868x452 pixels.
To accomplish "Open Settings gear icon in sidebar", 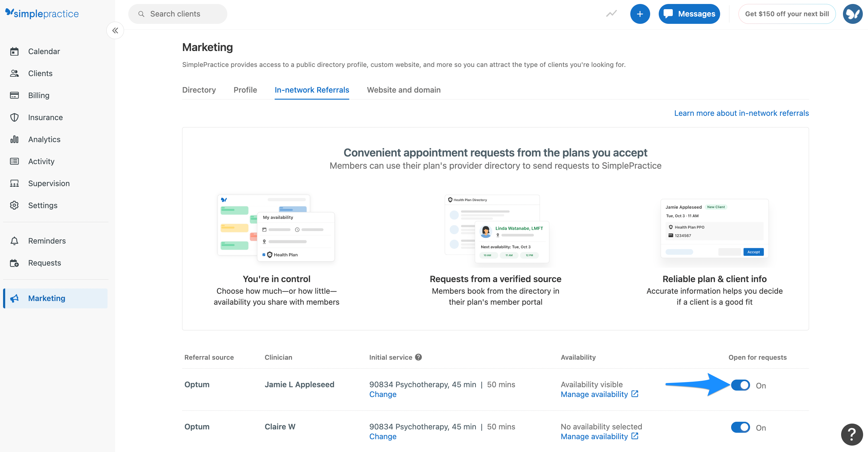I will (x=14, y=205).
